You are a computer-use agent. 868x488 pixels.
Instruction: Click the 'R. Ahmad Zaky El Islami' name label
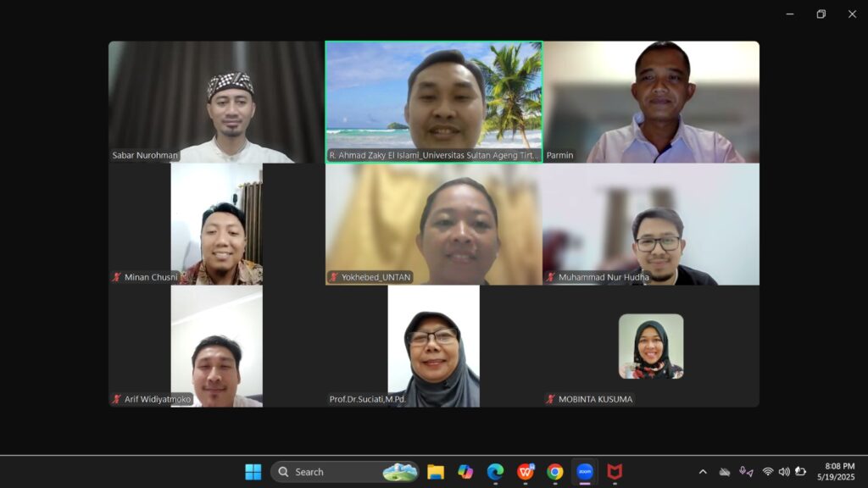[x=433, y=156]
